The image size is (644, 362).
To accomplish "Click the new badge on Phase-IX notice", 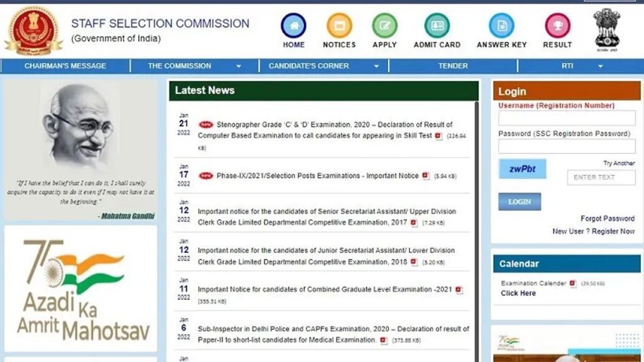I will pos(206,176).
